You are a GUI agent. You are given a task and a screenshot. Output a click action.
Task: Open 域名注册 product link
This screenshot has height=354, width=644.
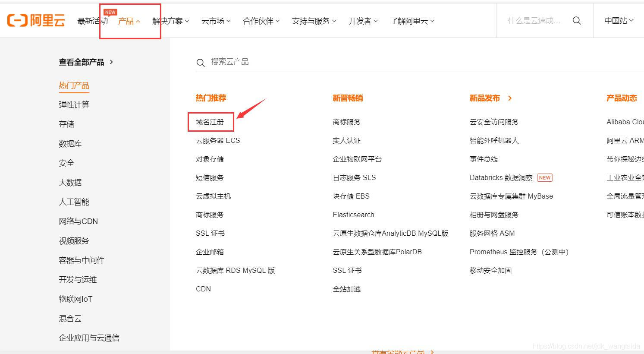(210, 122)
